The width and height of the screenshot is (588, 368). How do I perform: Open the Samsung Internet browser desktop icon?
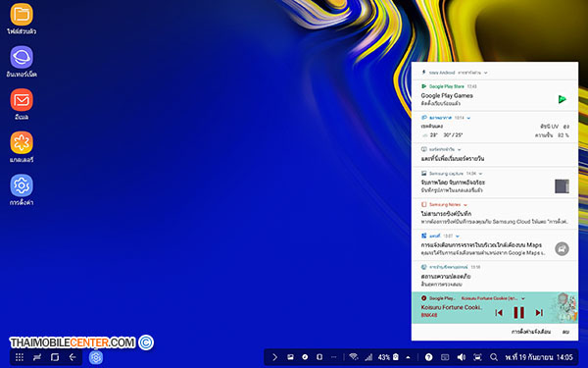[x=22, y=57]
